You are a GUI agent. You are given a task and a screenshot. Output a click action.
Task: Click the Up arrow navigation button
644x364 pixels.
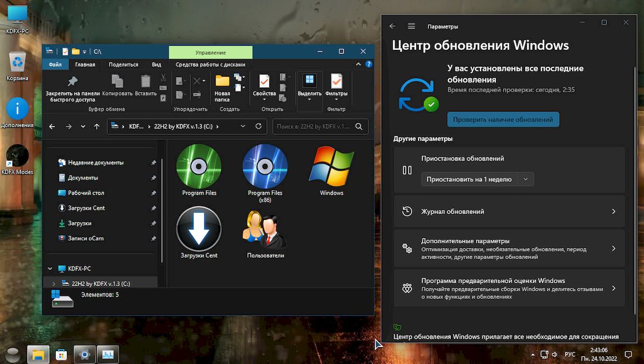97,126
